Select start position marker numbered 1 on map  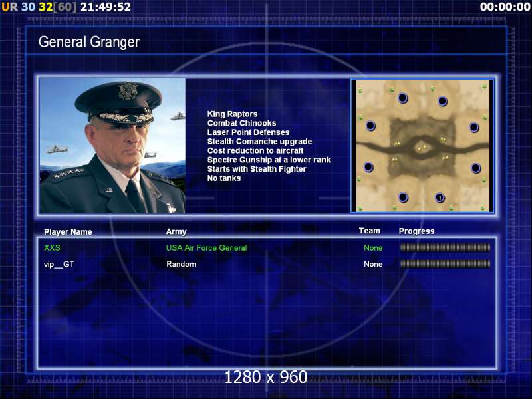click(440, 198)
